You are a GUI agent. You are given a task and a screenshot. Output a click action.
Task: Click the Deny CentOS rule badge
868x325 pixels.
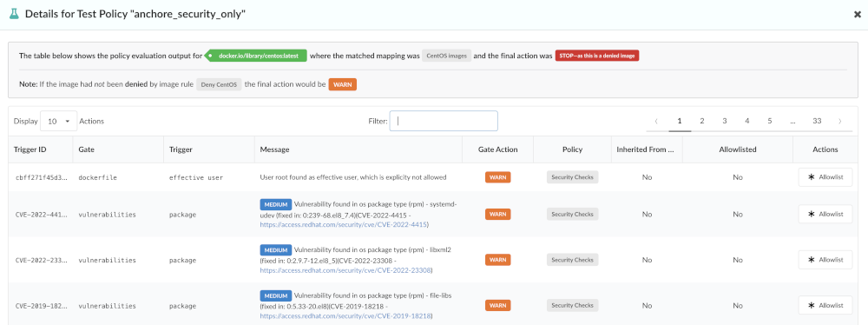[219, 85]
